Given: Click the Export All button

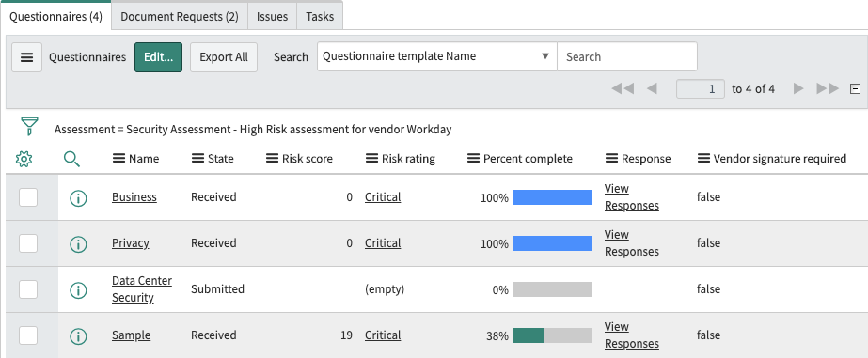Looking at the screenshot, I should (224, 57).
